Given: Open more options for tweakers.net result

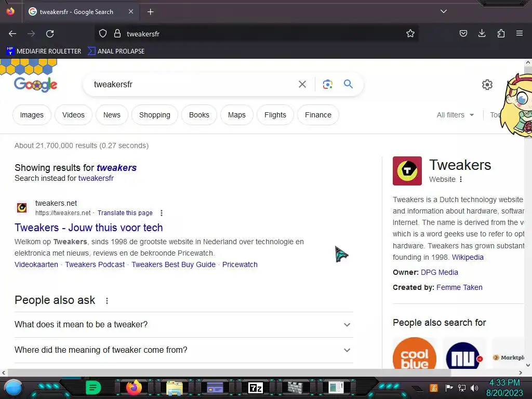Looking at the screenshot, I should 162,212.
